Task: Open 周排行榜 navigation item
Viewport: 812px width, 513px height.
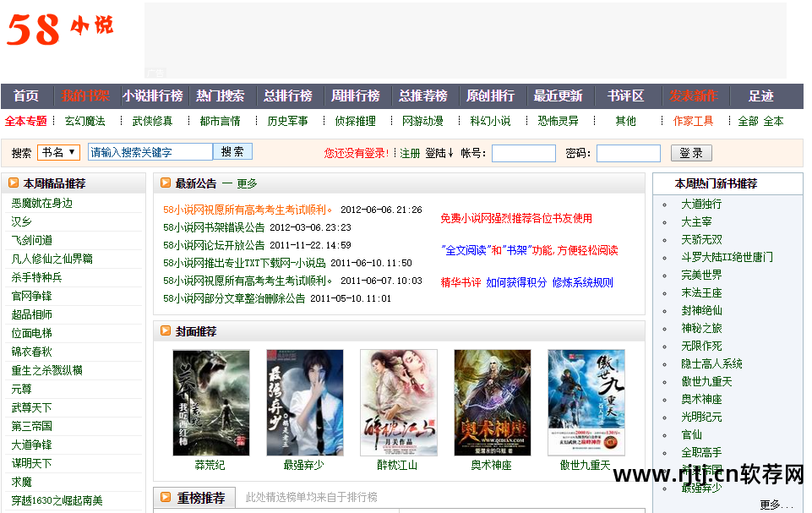Action: point(355,96)
